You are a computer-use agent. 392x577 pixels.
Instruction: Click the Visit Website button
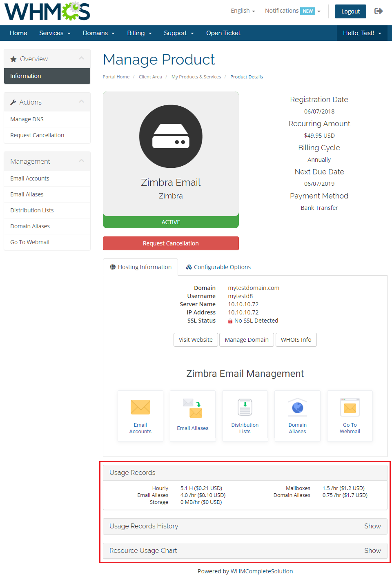pos(196,340)
